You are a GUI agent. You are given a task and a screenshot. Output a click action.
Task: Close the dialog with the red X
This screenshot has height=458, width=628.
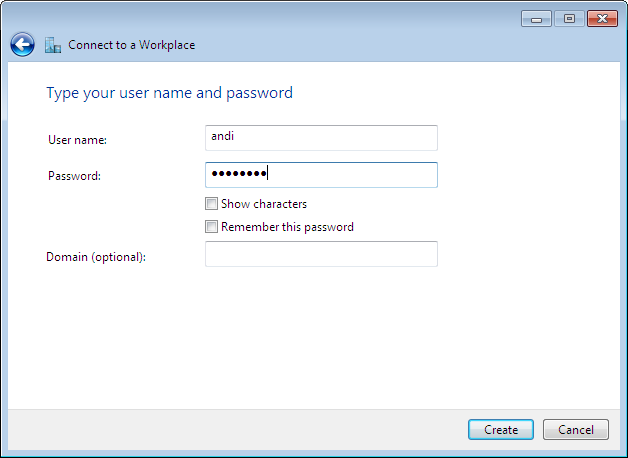coord(602,19)
